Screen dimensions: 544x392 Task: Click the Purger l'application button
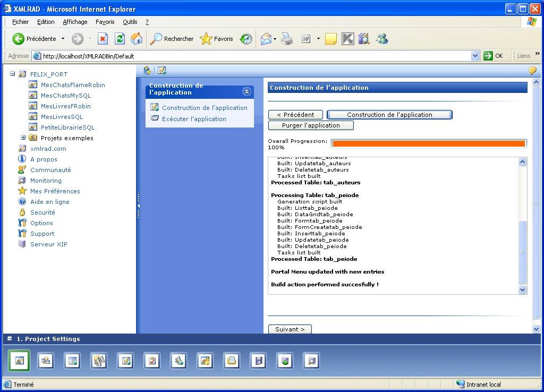[311, 125]
